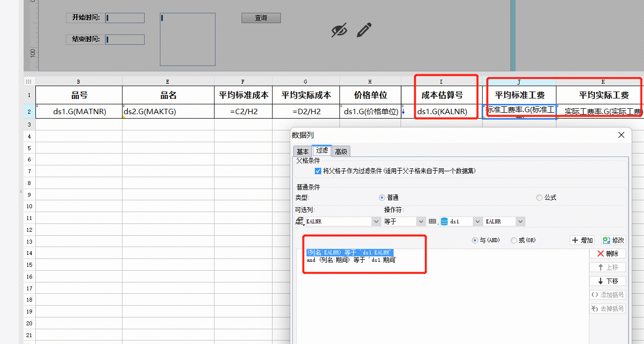Select column header K
This screenshot has width=644, height=344.
pos(603,82)
